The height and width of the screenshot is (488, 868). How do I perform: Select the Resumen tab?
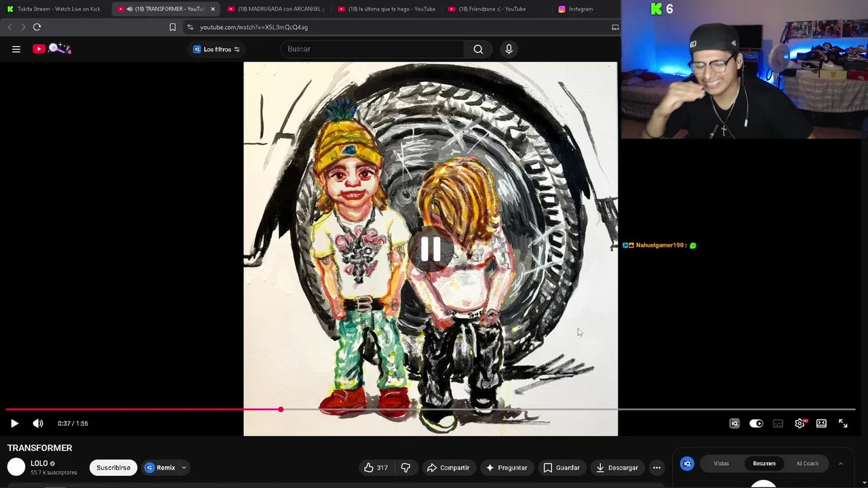click(764, 464)
